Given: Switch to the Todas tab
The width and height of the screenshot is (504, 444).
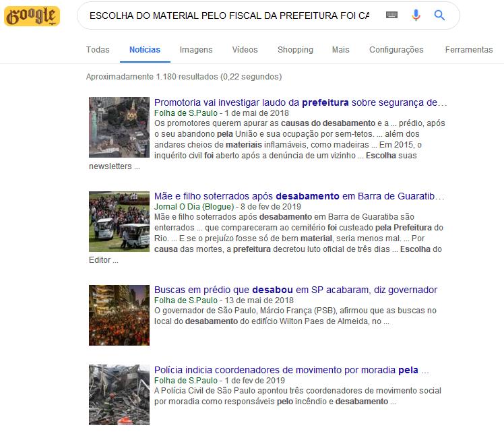Looking at the screenshot, I should (98, 50).
